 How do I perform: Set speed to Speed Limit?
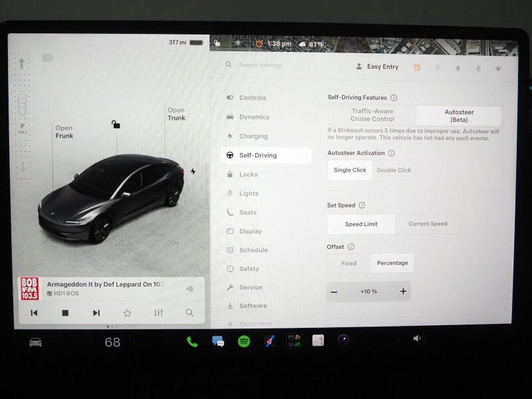[x=361, y=224]
